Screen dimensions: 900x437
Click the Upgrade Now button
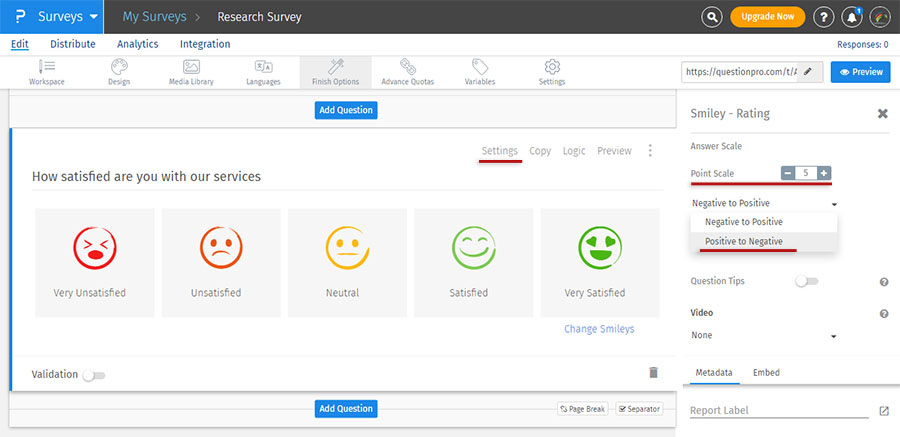pos(767,17)
